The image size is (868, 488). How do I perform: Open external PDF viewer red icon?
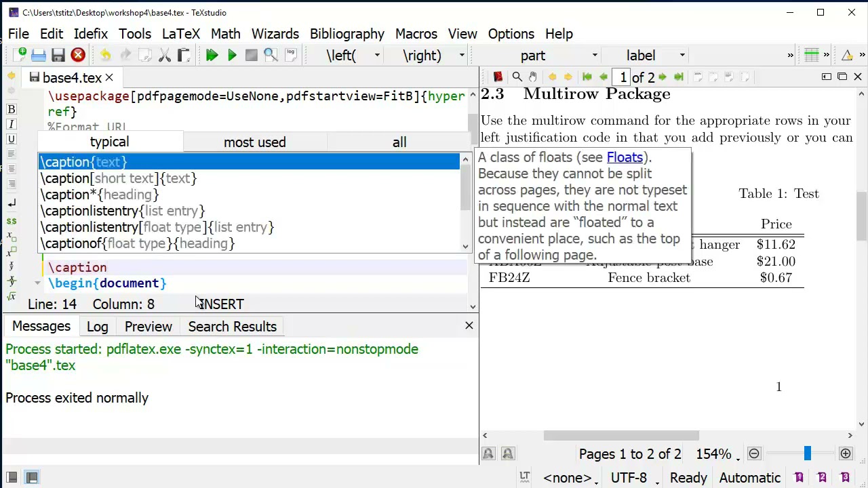tap(498, 77)
